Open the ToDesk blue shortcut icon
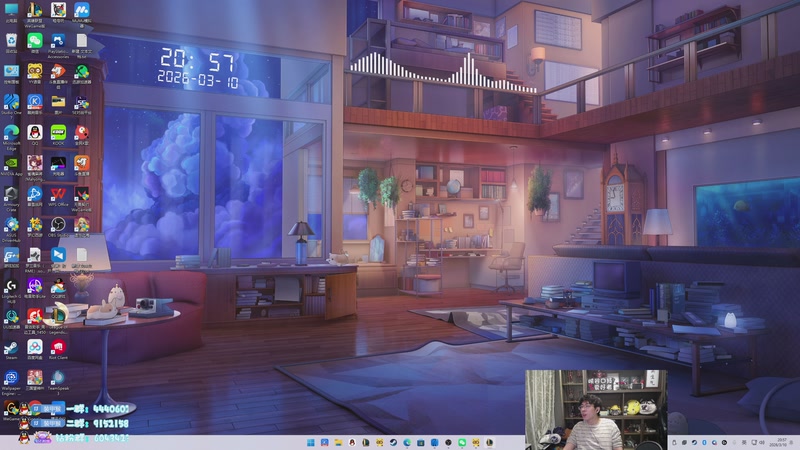The height and width of the screenshot is (450, 800). 58,257
